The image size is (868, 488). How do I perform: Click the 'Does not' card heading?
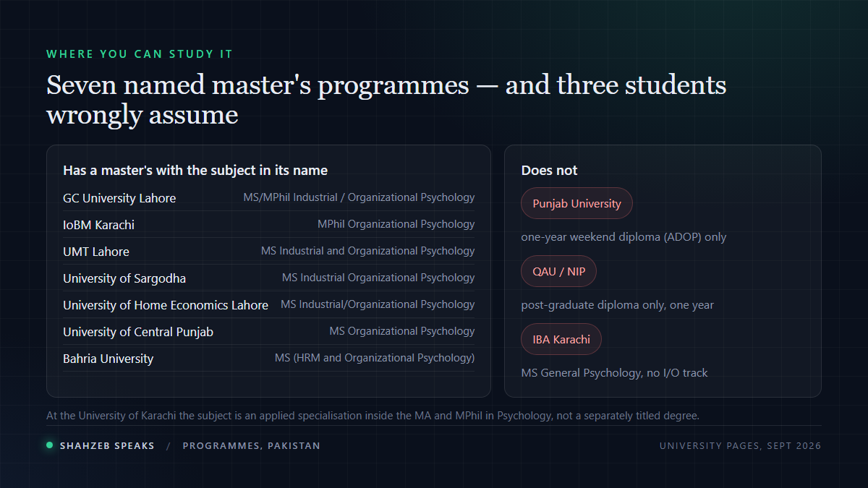click(550, 171)
